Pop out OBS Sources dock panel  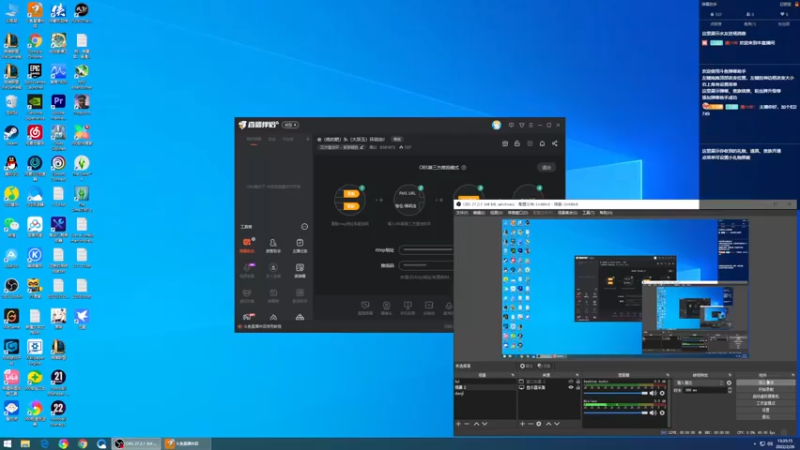(577, 375)
